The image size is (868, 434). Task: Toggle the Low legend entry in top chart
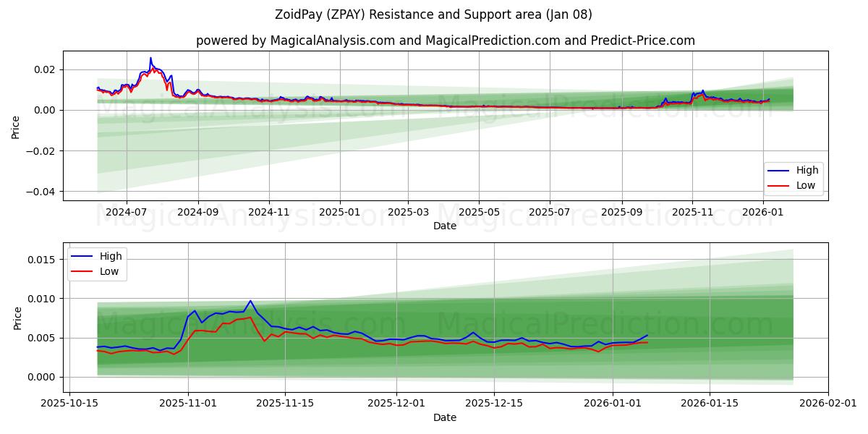805,186
